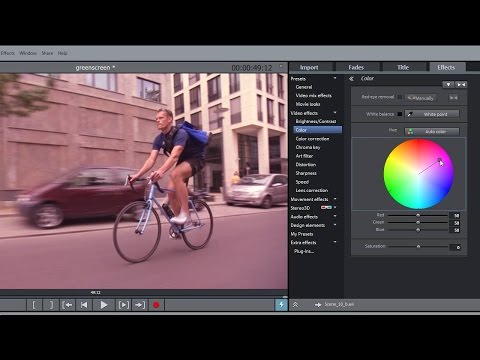Open My Presets entry
The height and width of the screenshot is (360, 480).
coord(302,234)
